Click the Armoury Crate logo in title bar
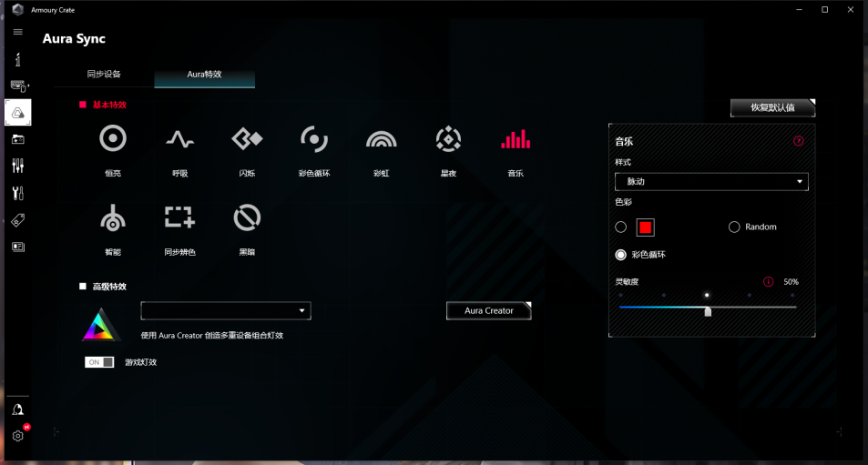 pos(17,9)
